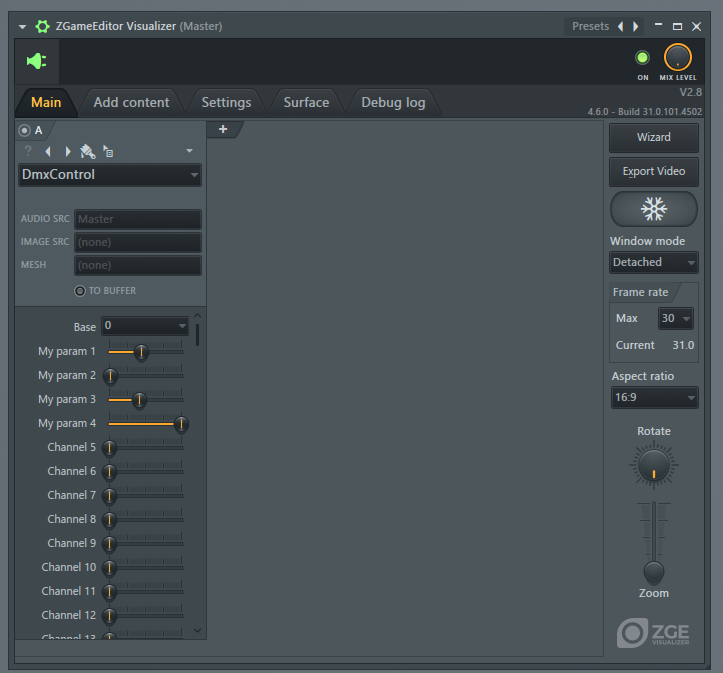This screenshot has height=673, width=723.
Task: Minimize the ZGameEditor Visualizer window
Action: 658,25
